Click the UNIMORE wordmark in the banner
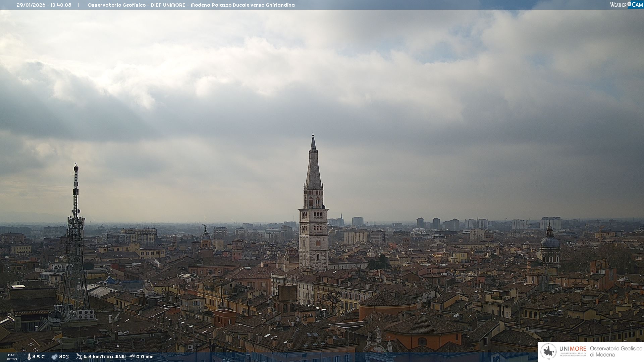The height and width of the screenshot is (362, 644). (x=573, y=349)
